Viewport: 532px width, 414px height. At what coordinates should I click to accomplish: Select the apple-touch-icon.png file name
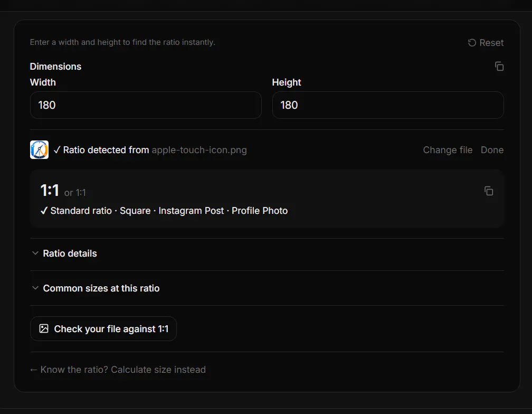199,150
